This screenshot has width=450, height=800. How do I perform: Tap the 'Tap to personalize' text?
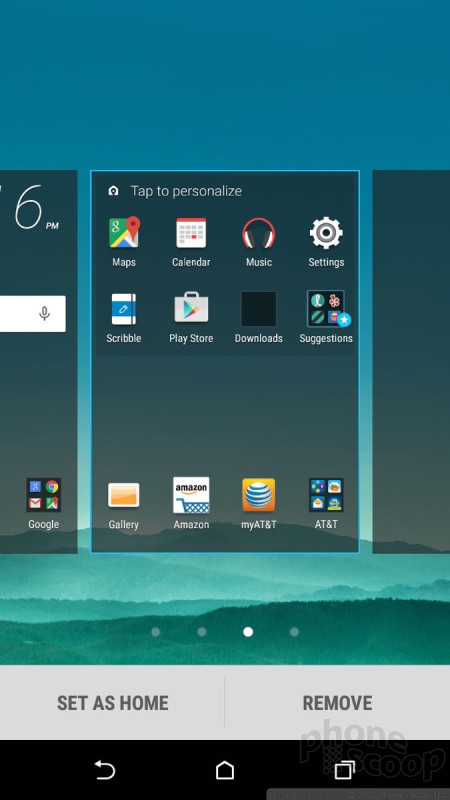click(186, 191)
